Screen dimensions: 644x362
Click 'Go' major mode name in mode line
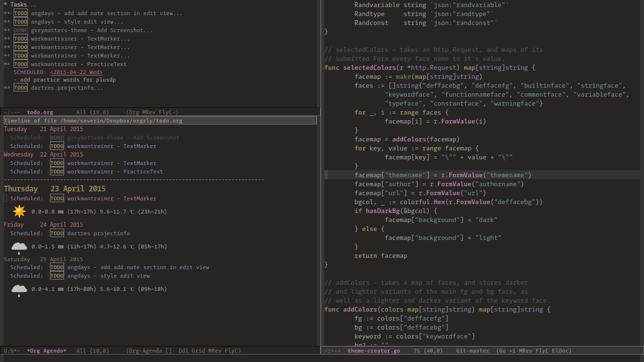point(504,351)
